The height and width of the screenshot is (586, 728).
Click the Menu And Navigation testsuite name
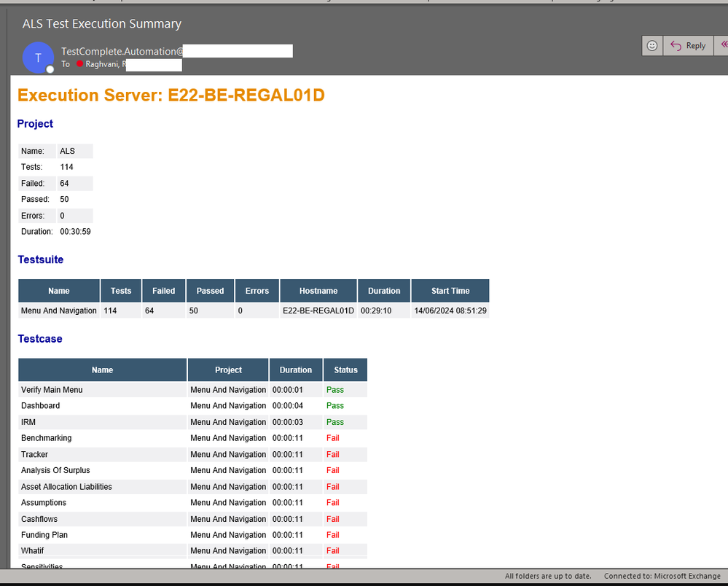(x=59, y=310)
